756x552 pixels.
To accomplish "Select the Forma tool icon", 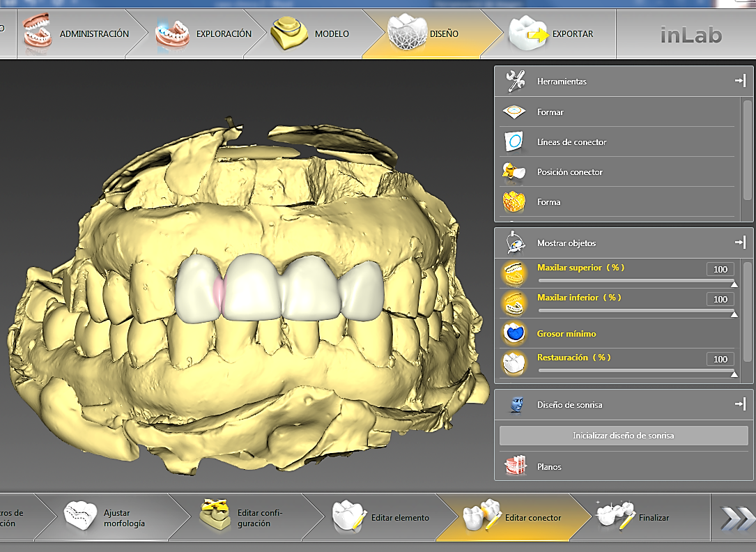I will (x=514, y=202).
